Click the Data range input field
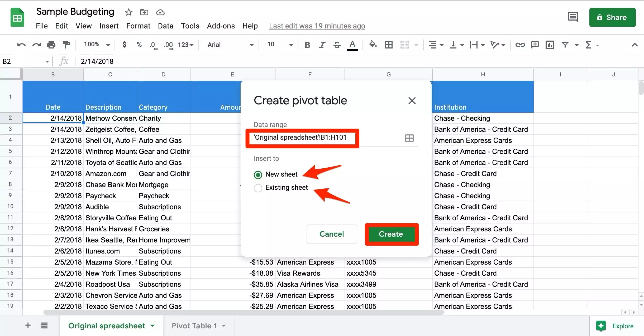Screen dimensions: 644x336 301,138
